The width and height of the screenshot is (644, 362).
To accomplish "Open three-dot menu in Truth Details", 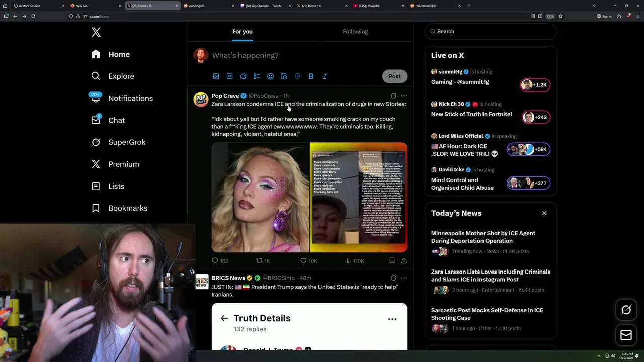I will point(392,319).
